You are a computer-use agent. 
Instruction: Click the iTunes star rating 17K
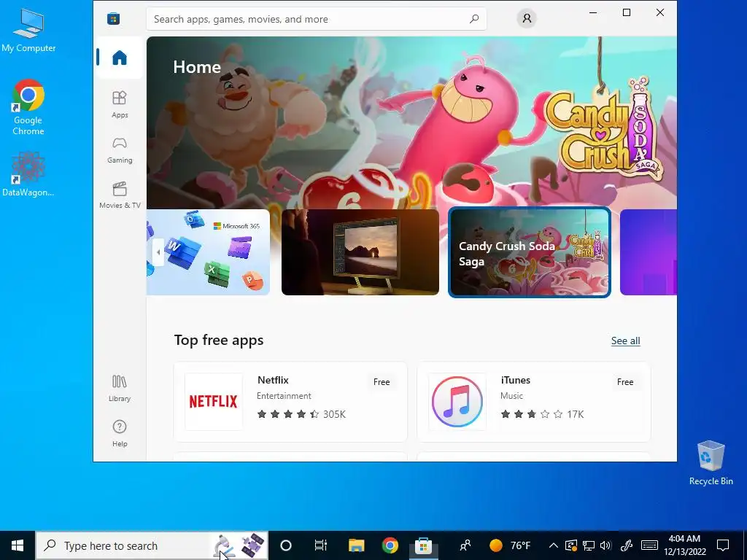[x=542, y=414]
